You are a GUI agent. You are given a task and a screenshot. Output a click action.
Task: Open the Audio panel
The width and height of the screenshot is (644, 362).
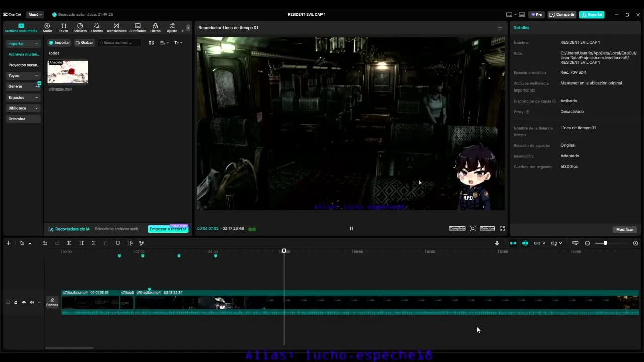pos(47,28)
